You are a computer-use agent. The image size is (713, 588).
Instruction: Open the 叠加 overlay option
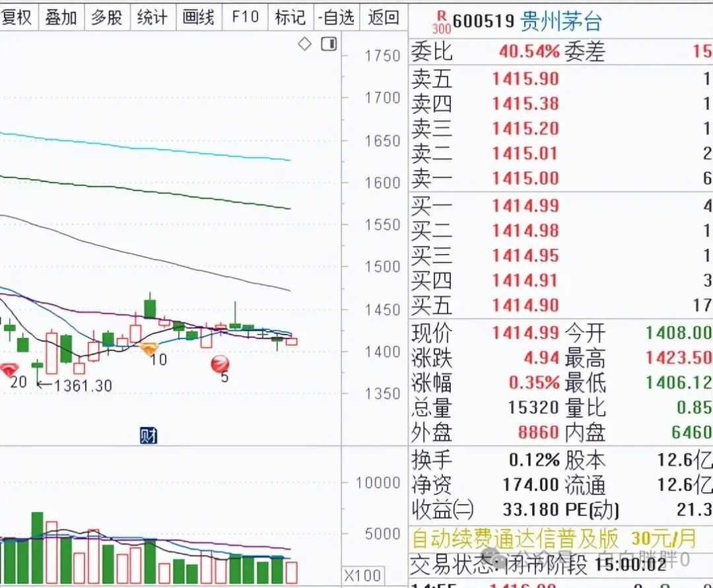(61, 17)
